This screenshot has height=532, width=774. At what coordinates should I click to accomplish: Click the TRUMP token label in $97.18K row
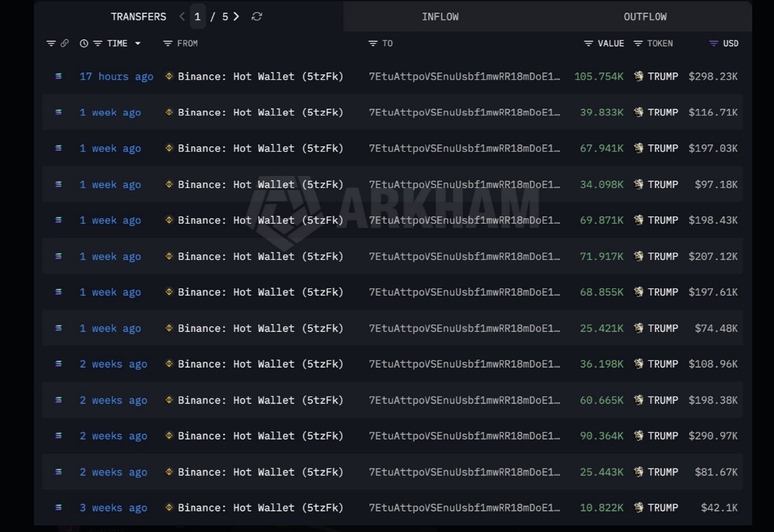coord(663,184)
